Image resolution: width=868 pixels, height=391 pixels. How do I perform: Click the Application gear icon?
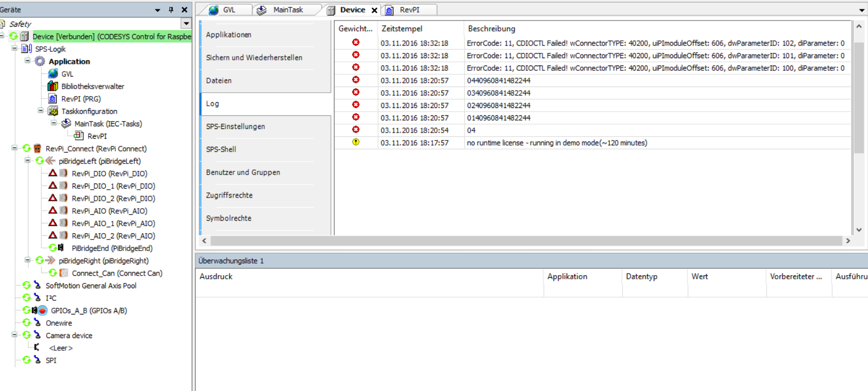(40, 61)
